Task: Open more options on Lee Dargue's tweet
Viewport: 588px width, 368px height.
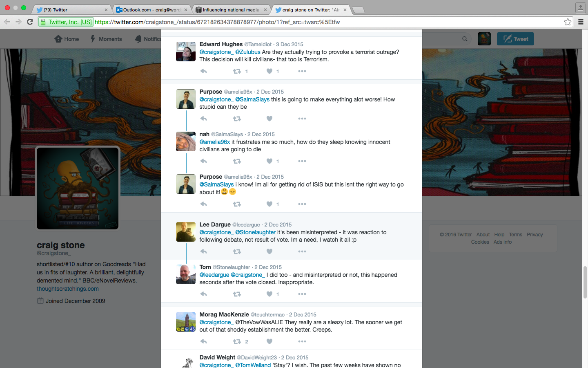Action: (302, 251)
